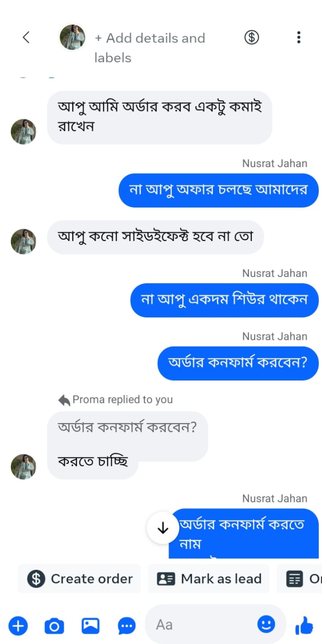Tap the contact's profile picture in header
Image resolution: width=322 pixels, height=644 pixels.
click(72, 38)
